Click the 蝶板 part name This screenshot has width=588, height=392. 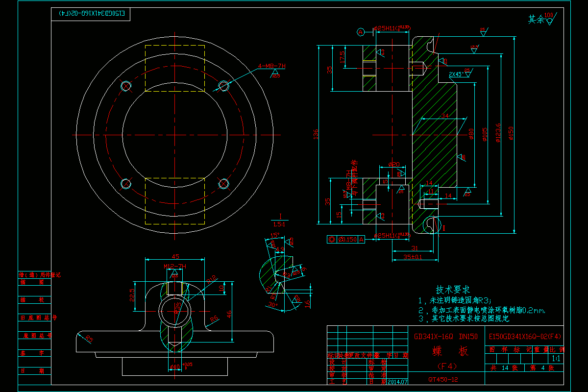click(450, 351)
